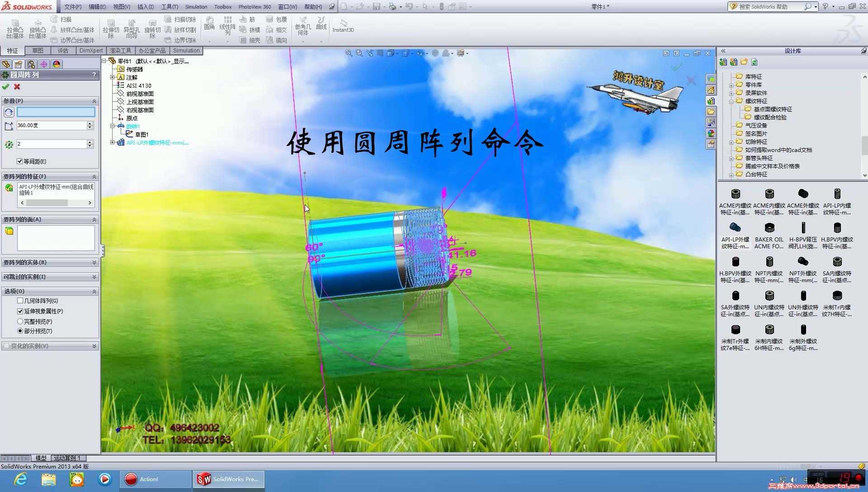Viewport: 868px width, 492px height.
Task: Select the 拉伸切除 extruded cut tool
Action: click(x=111, y=29)
